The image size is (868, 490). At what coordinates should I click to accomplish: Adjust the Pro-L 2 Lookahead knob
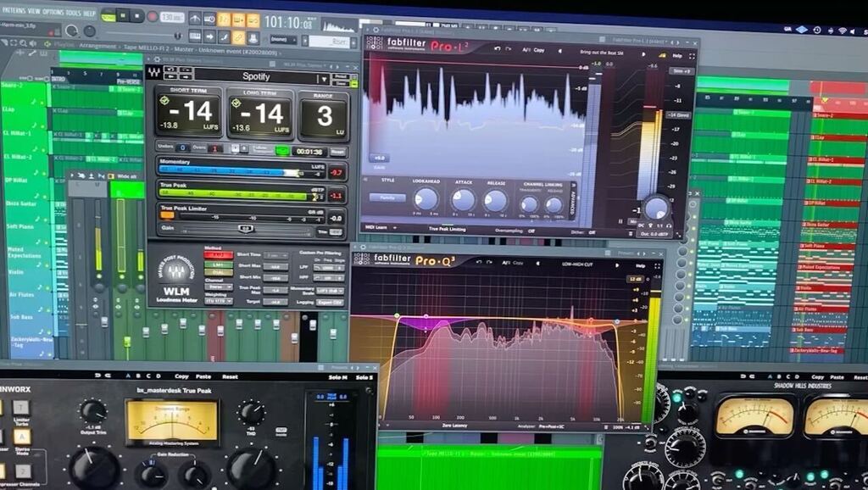point(426,199)
